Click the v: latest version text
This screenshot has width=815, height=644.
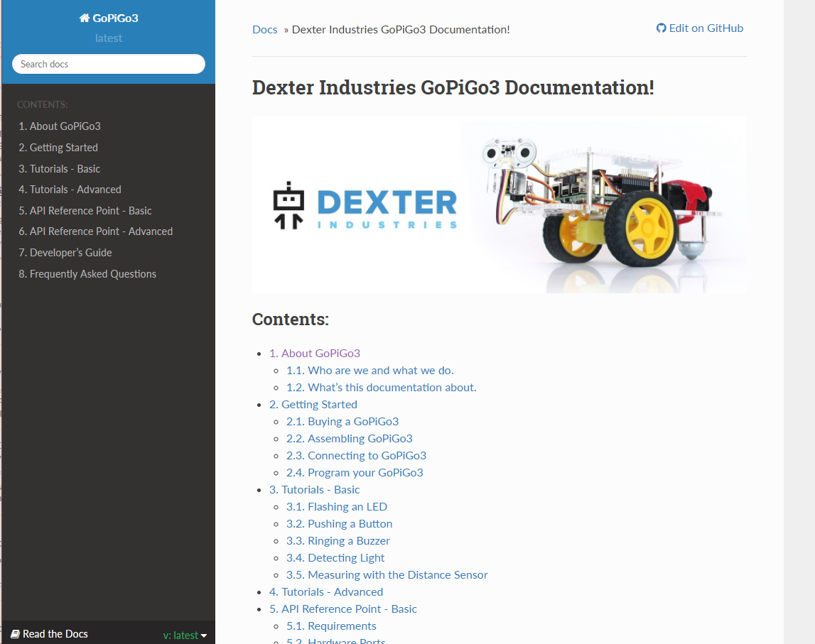[x=180, y=635]
